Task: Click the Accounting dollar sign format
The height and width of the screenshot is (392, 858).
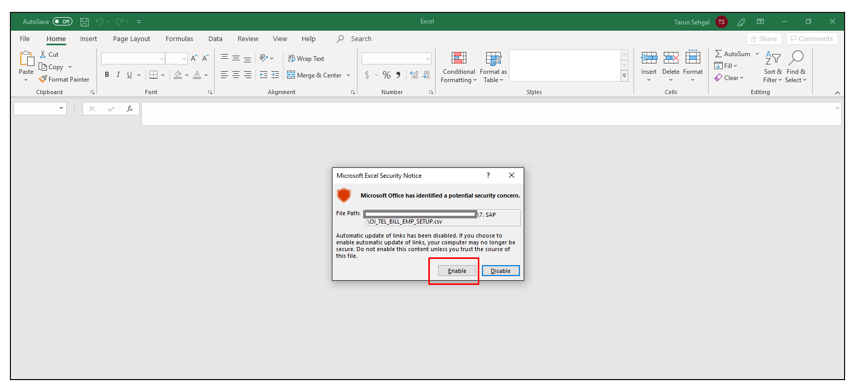Action: coord(367,75)
